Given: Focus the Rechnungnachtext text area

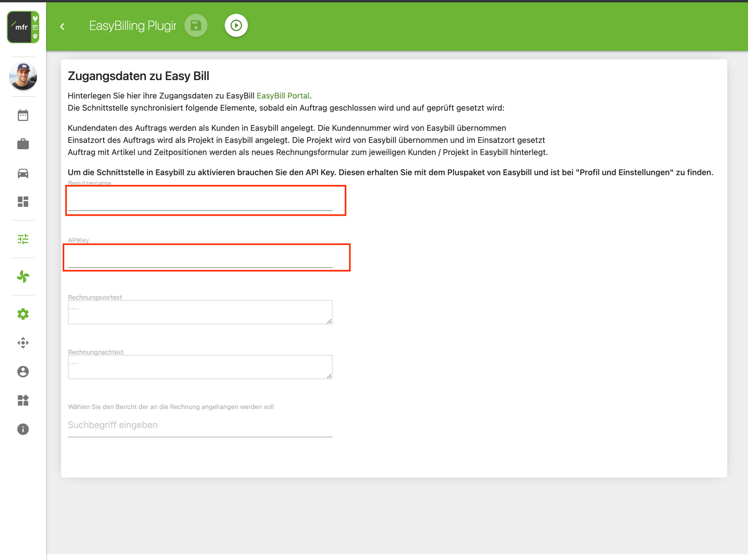Looking at the screenshot, I should [200, 367].
